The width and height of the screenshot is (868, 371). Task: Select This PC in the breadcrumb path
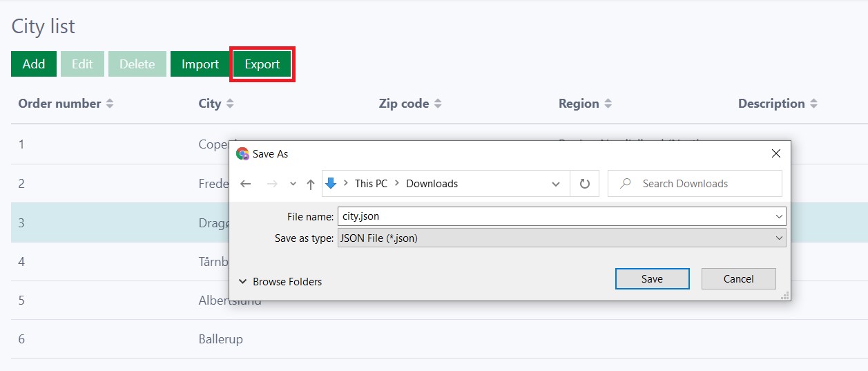pyautogui.click(x=371, y=184)
